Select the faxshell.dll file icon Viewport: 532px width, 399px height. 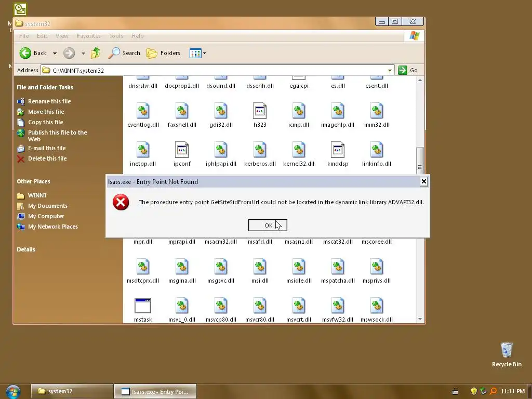pos(182,111)
